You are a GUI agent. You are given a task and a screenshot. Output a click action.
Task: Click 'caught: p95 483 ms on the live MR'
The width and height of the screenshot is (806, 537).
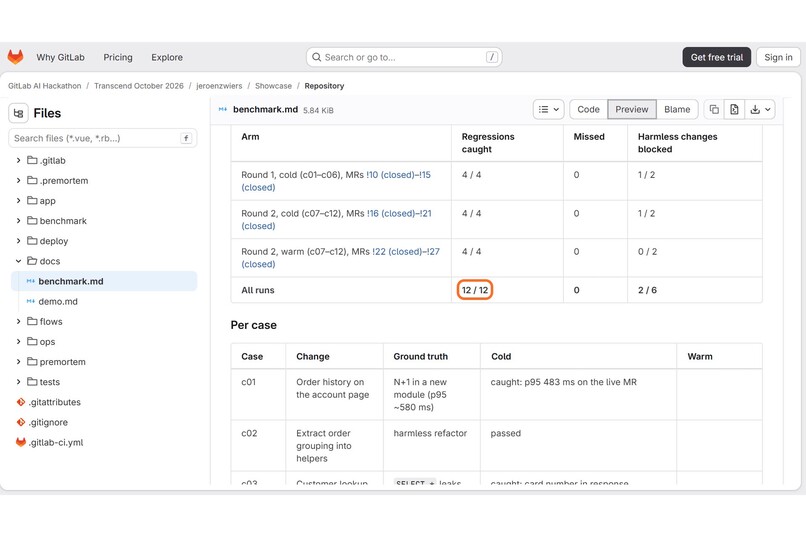(563, 382)
